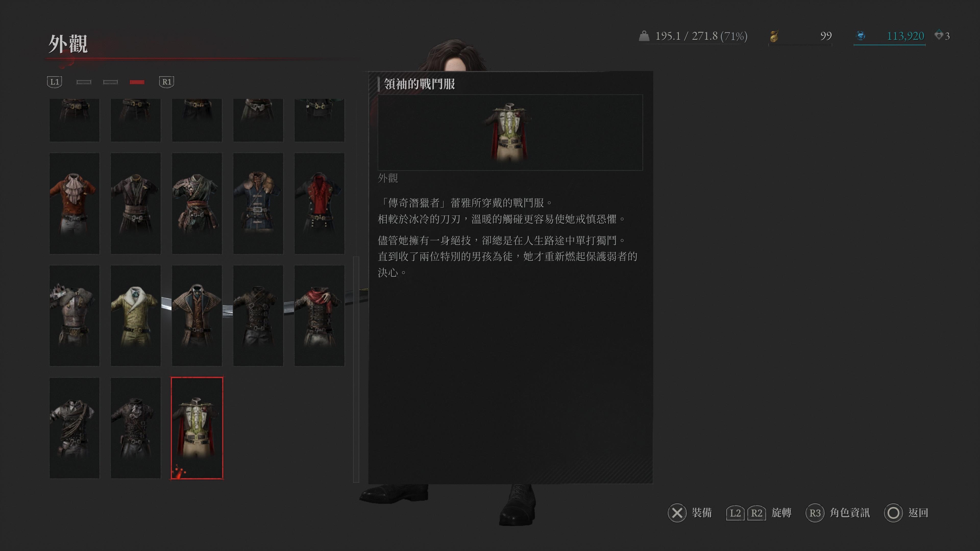Switch to the first tab indicator

pyautogui.click(x=84, y=82)
